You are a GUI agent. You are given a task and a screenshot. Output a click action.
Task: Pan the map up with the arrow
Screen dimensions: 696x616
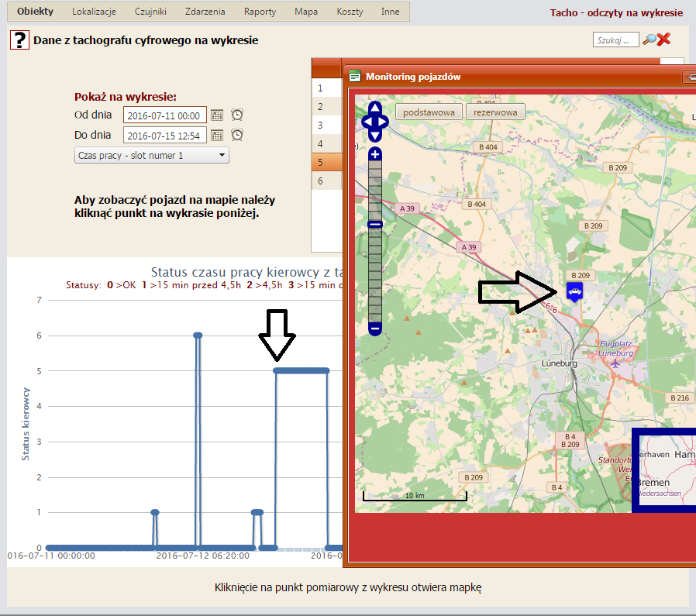(x=375, y=108)
